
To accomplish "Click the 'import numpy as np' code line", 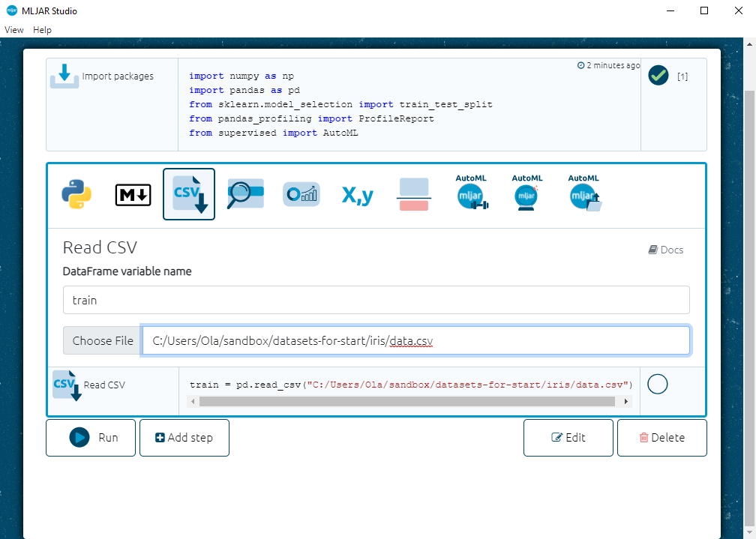I will coord(241,76).
